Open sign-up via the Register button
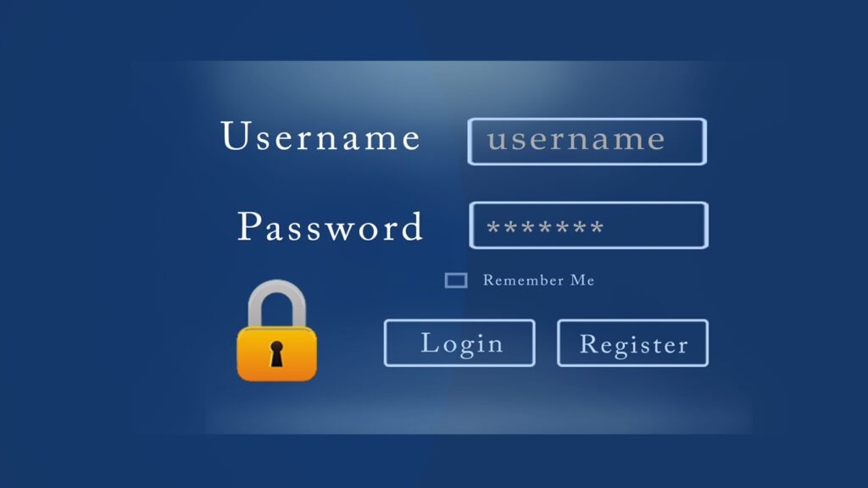The width and height of the screenshot is (868, 488). pos(632,343)
